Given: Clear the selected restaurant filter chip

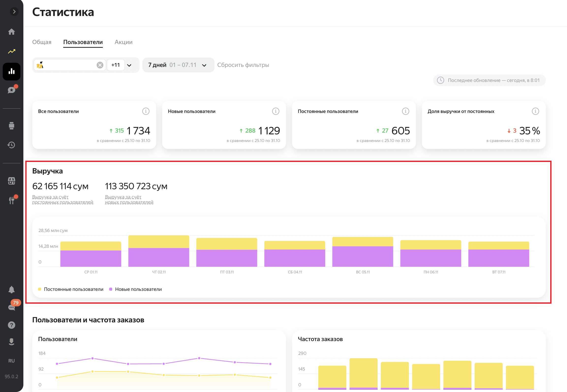Looking at the screenshot, I should tap(100, 65).
